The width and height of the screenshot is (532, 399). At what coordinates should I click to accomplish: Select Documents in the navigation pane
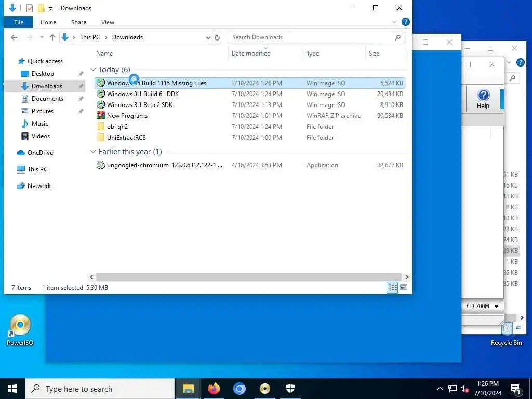47,99
